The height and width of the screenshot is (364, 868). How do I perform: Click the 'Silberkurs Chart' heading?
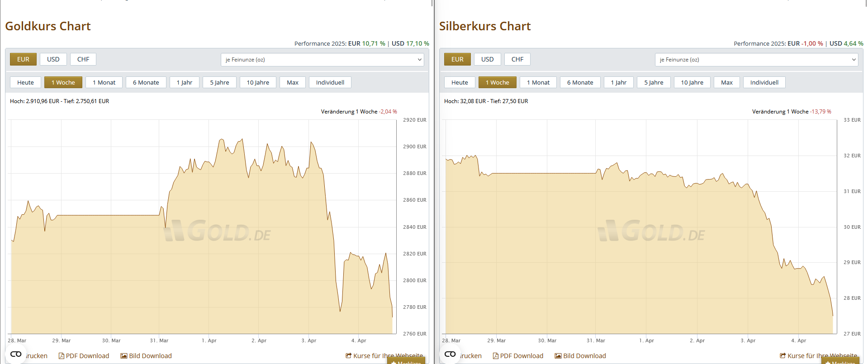485,26
